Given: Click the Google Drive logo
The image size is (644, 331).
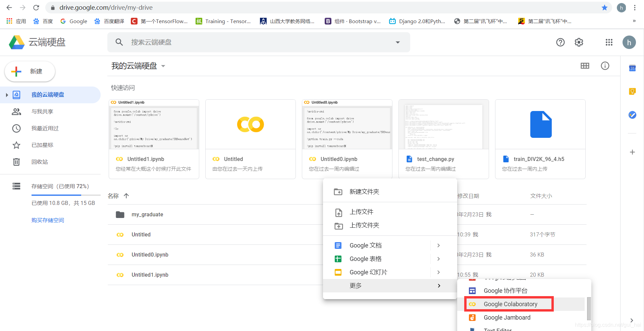Looking at the screenshot, I should coord(17,42).
